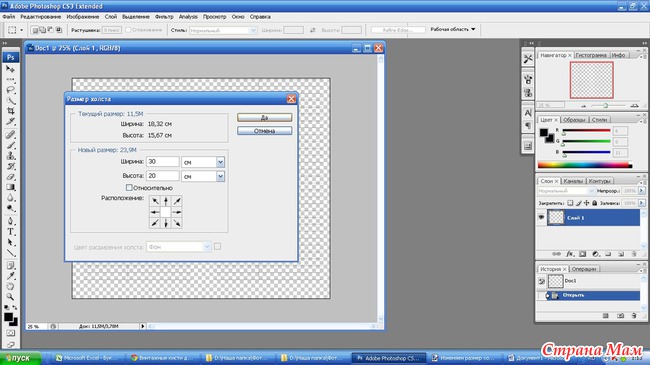This screenshot has width=650, height=365.
Task: Select the Zoom tool in toolbox
Action: [x=10, y=297]
